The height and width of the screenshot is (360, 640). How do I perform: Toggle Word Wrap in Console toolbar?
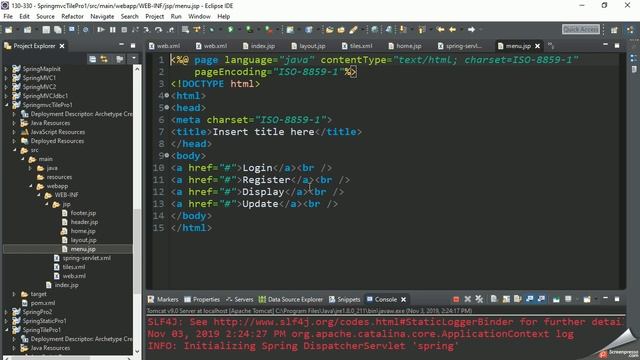[x=518, y=300]
